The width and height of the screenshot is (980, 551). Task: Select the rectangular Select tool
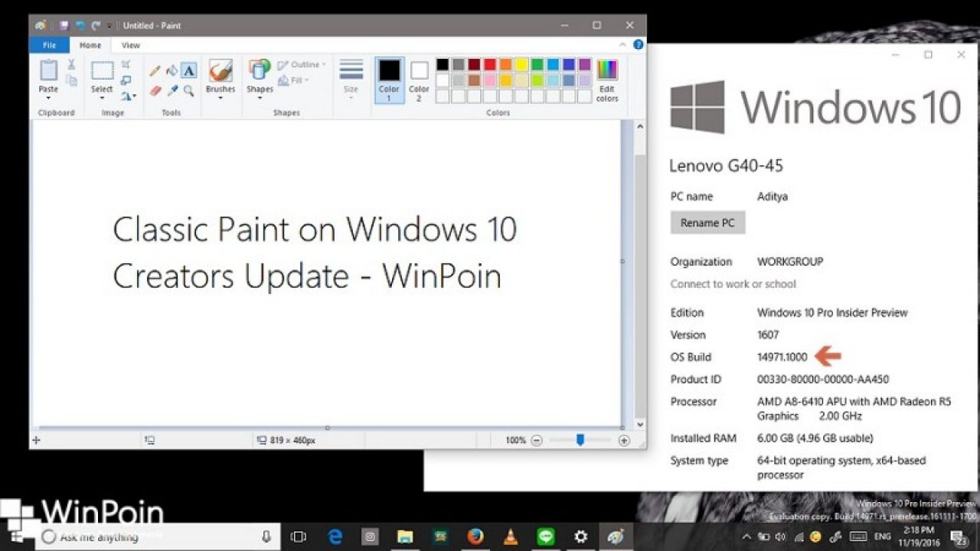[x=103, y=71]
